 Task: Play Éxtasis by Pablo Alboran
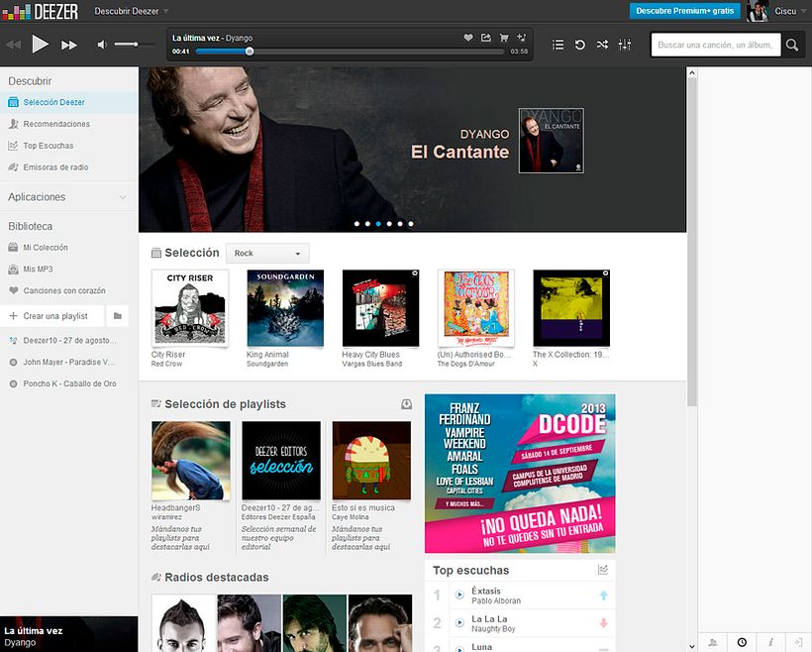tap(459, 595)
